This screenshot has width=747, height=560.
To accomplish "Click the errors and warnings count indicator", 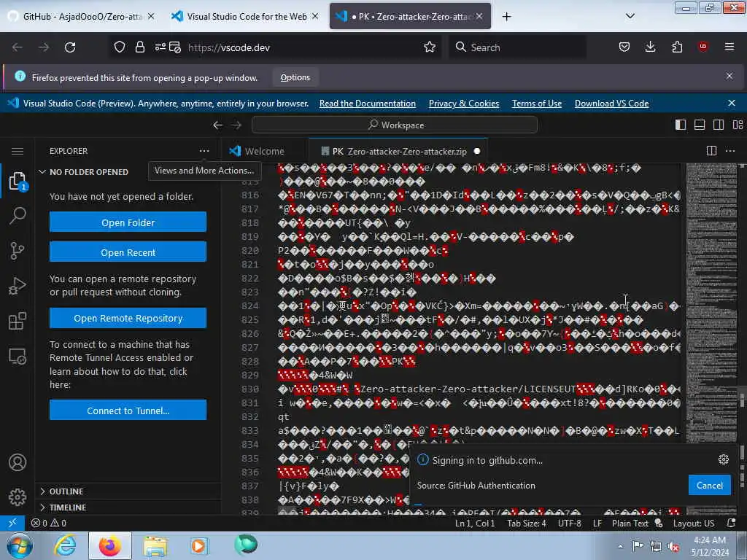I will [49, 523].
